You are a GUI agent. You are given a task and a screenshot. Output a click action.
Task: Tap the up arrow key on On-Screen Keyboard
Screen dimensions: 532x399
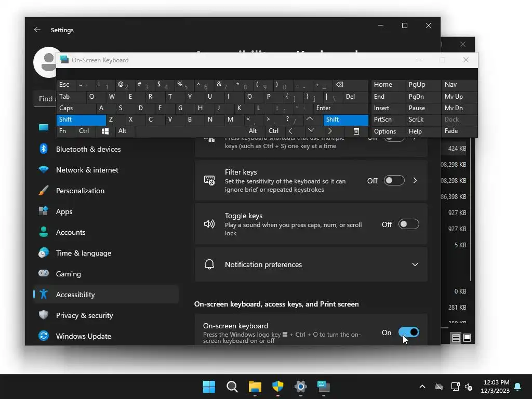(310, 119)
